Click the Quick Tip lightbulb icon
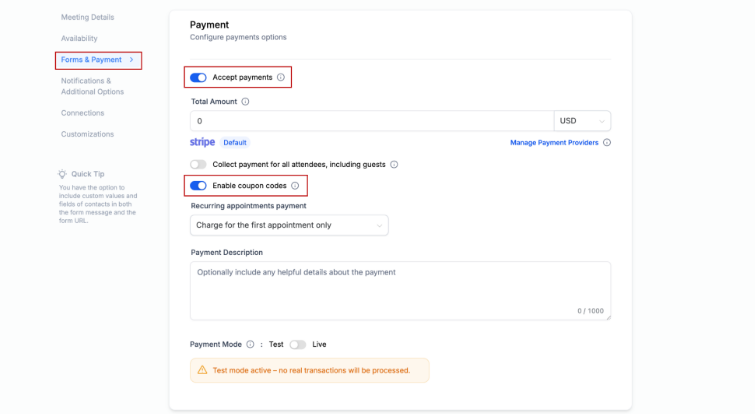Image resolution: width=755 pixels, height=414 pixels. click(62, 174)
